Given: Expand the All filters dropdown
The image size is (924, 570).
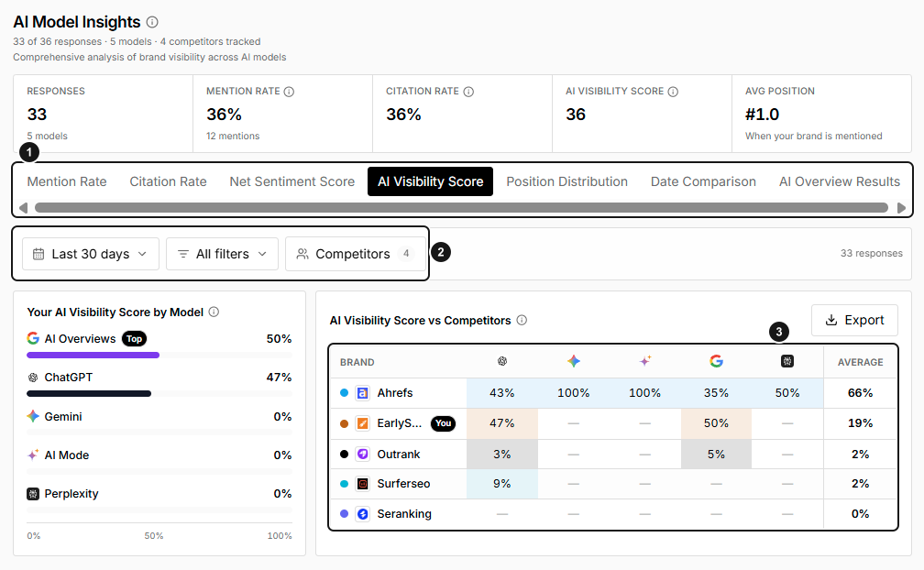Looking at the screenshot, I should coord(222,254).
